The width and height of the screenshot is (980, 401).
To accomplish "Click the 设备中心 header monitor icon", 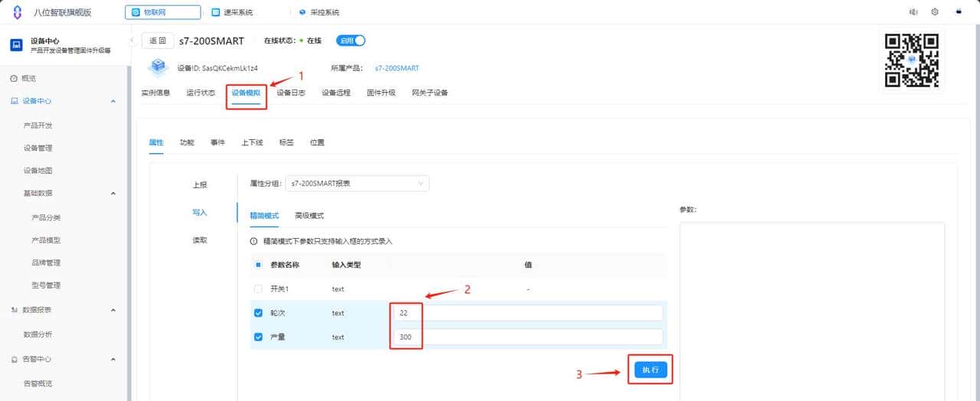I will [x=16, y=45].
